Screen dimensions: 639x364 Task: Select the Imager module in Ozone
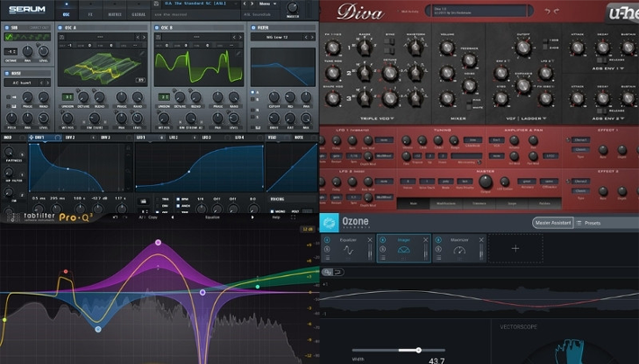[403, 248]
